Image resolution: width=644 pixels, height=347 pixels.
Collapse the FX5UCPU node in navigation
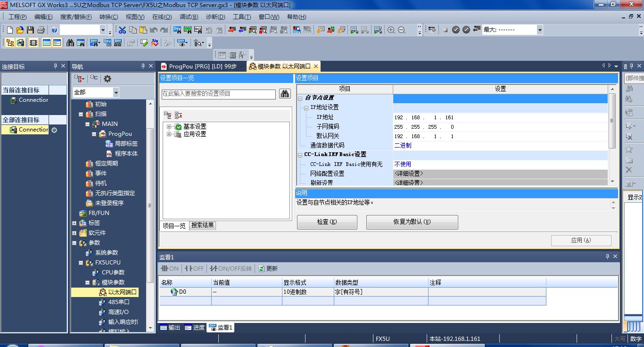coord(81,263)
